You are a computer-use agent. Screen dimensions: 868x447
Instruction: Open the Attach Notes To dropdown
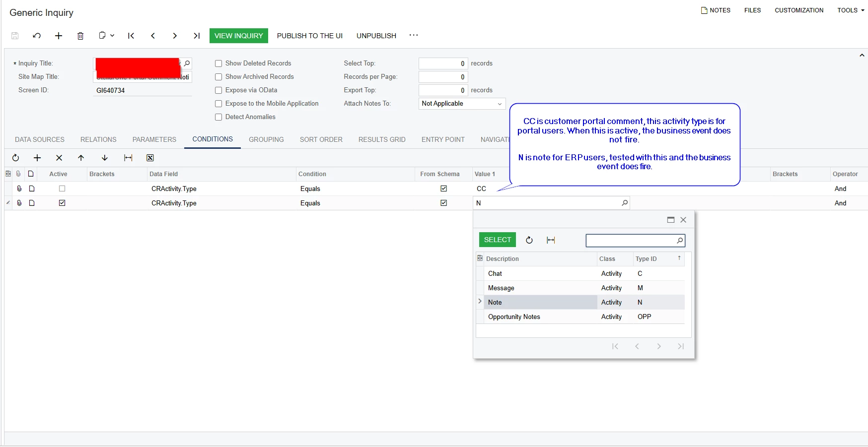pyautogui.click(x=462, y=104)
